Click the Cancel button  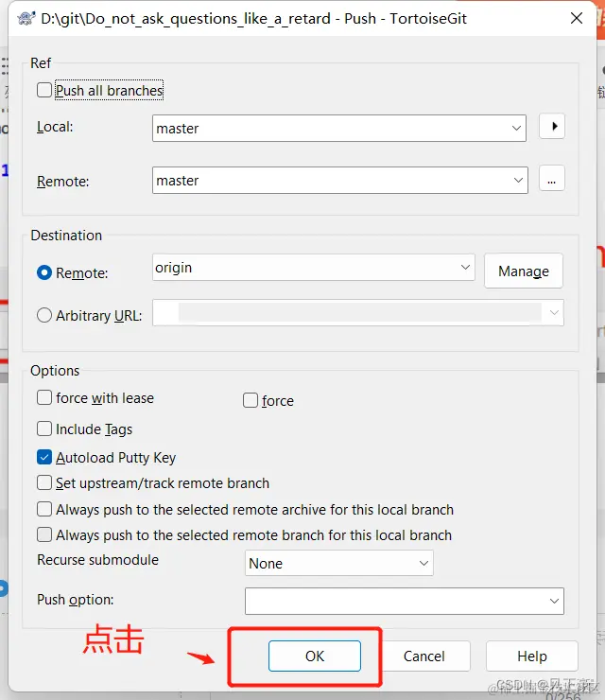(423, 656)
